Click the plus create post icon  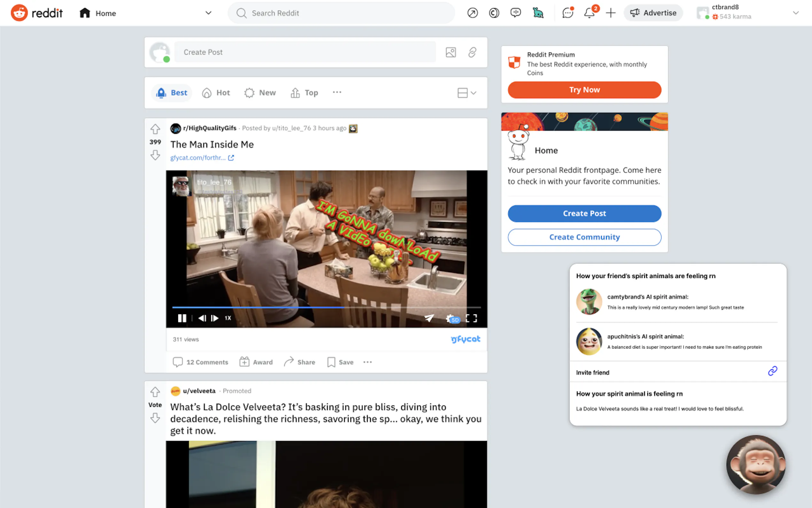click(x=611, y=13)
